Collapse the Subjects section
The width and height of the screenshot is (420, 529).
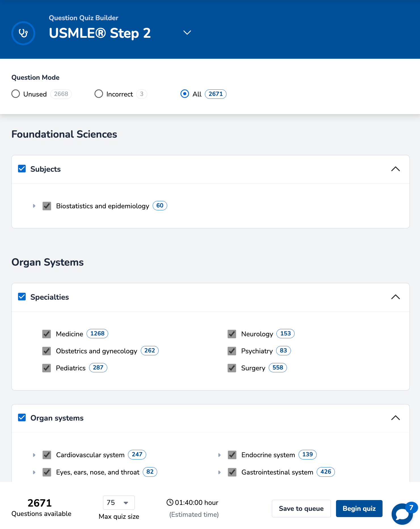click(395, 169)
